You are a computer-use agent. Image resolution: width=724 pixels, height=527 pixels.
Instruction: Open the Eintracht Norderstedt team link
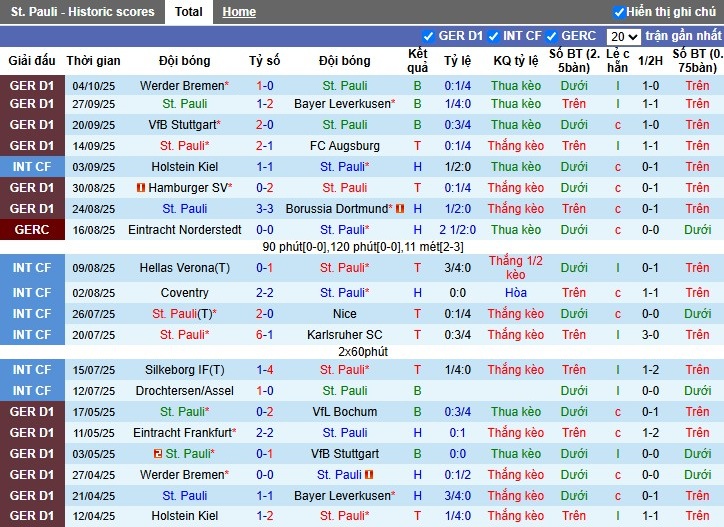click(185, 229)
